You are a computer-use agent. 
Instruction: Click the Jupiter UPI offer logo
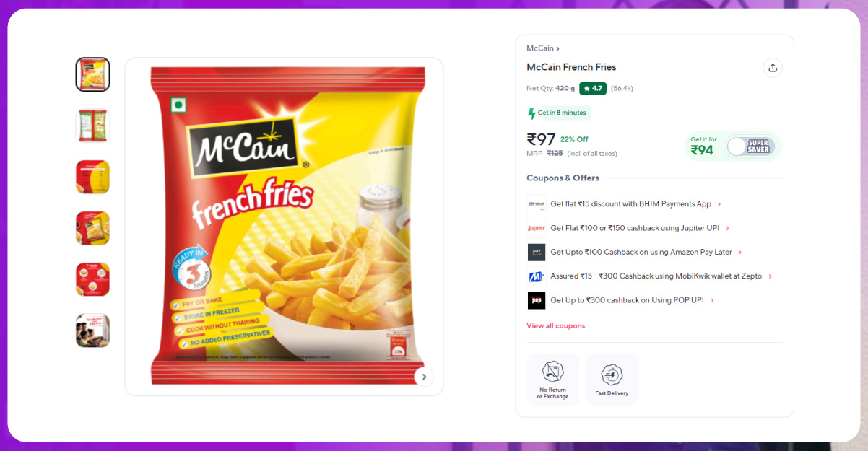[x=537, y=228]
